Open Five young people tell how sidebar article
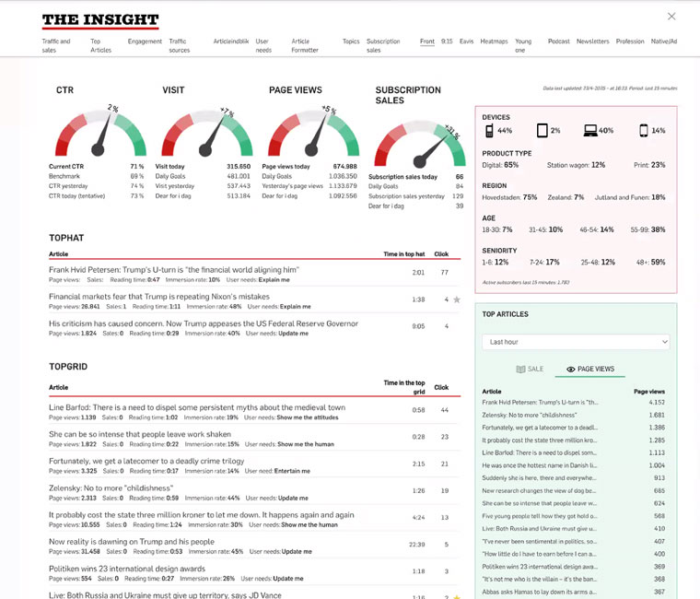Screen dimensions: 700x599 pyautogui.click(x=540, y=516)
